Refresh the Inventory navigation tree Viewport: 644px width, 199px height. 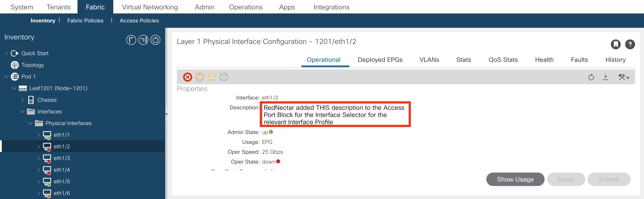(x=155, y=40)
